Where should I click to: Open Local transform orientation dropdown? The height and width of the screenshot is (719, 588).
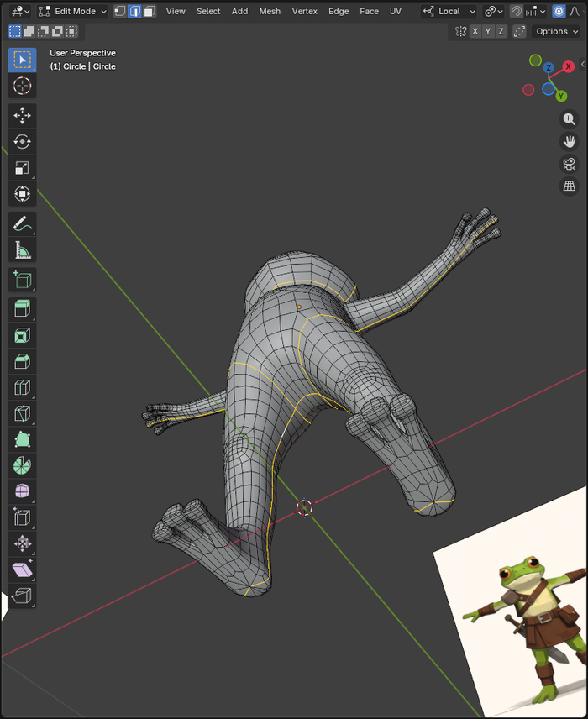pyautogui.click(x=449, y=11)
